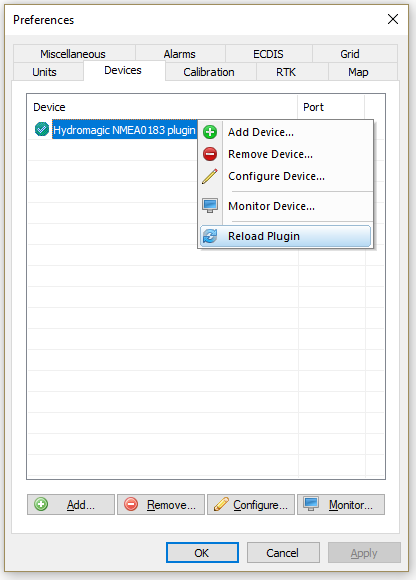Click the monitor icon on the bottom Monitor button

311,504
